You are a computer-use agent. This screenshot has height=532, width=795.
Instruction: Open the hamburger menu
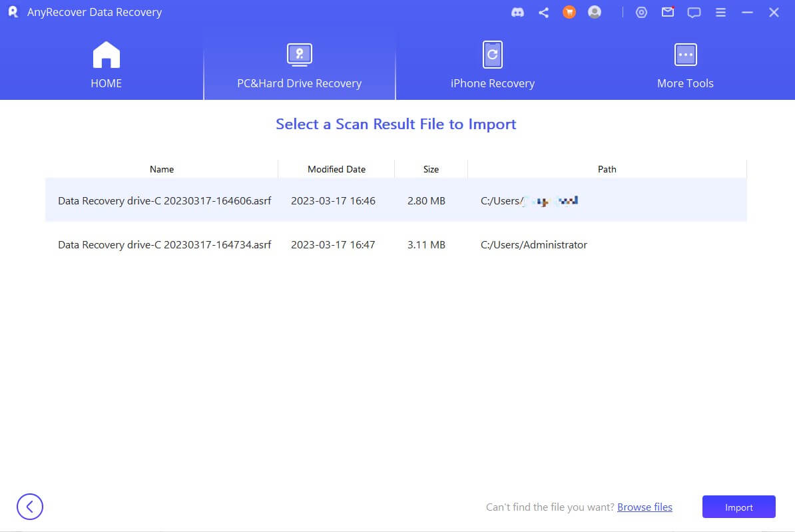tap(720, 13)
